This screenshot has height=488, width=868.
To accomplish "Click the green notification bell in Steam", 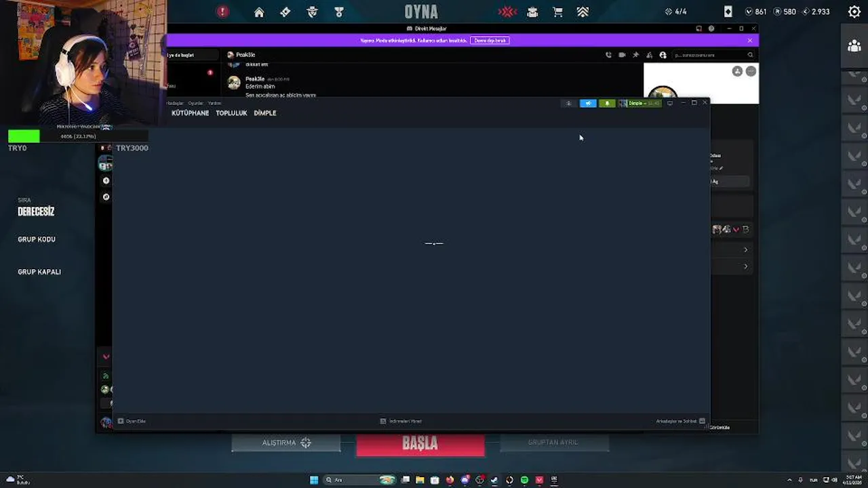I will click(x=607, y=103).
